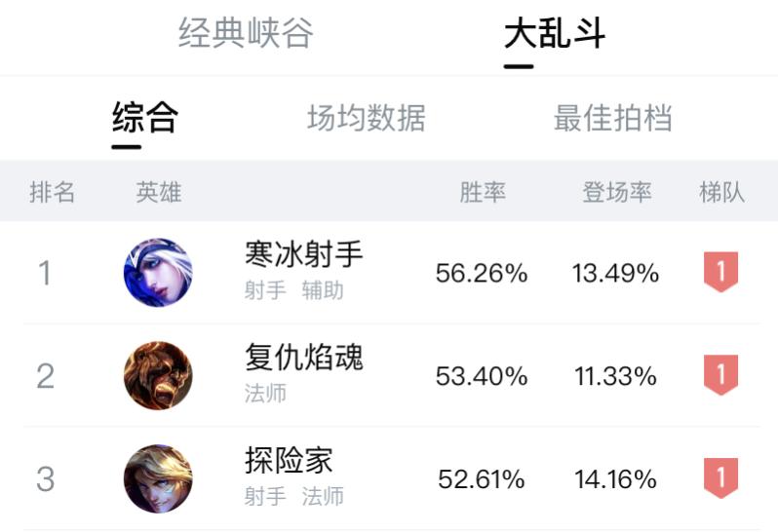Open 探险家 hero avatar
This screenshot has width=778, height=532.
point(158,478)
